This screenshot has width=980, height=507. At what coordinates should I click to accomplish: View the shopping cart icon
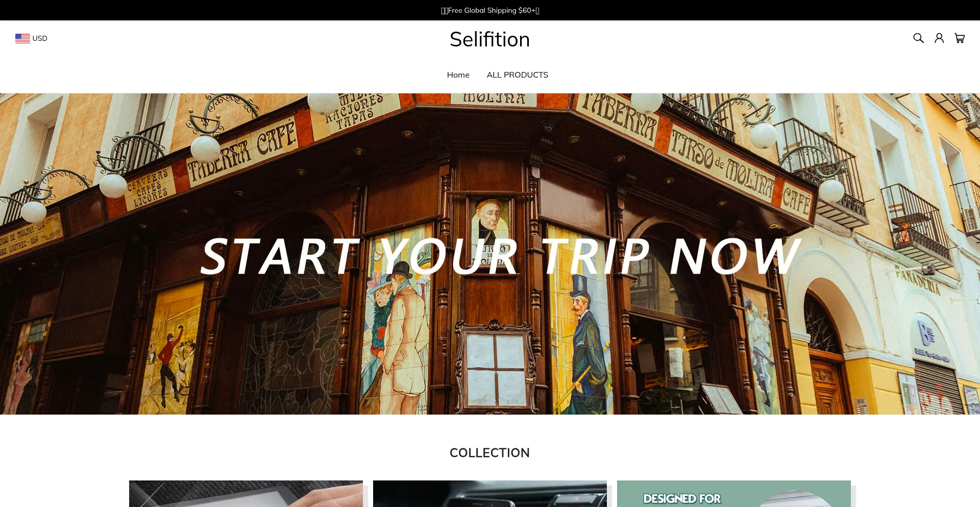[960, 38]
